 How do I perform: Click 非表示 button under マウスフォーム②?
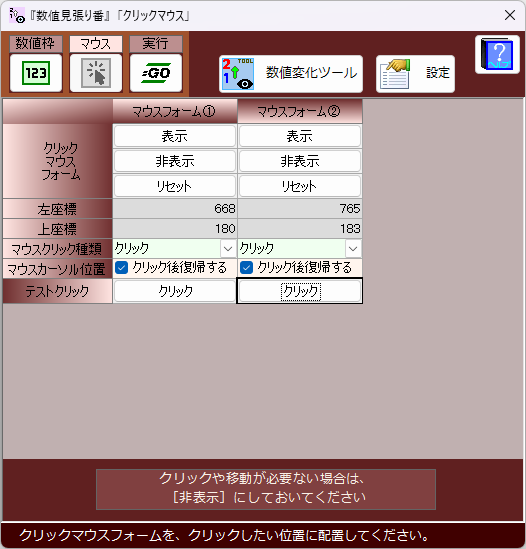tap(300, 161)
